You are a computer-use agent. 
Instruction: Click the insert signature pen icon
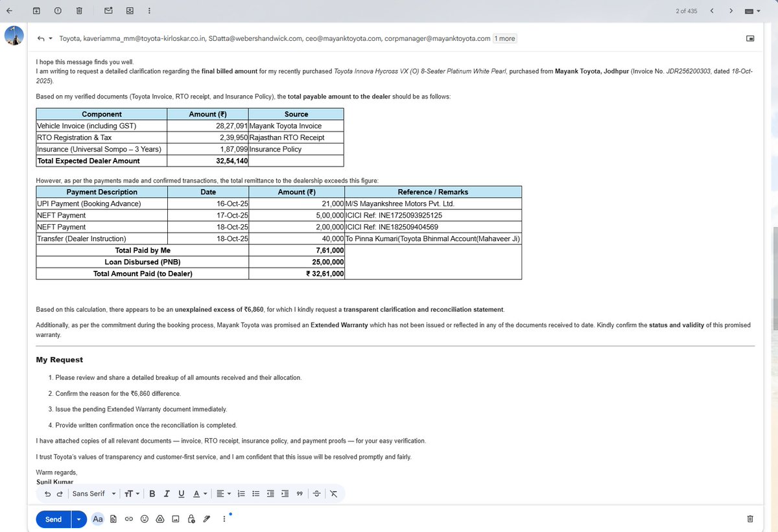click(207, 519)
